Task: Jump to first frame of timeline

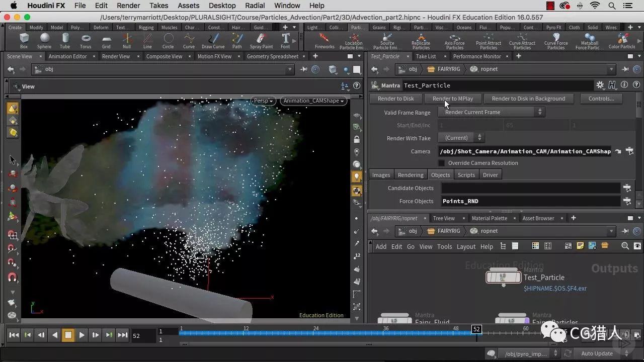Action: pyautogui.click(x=14, y=335)
